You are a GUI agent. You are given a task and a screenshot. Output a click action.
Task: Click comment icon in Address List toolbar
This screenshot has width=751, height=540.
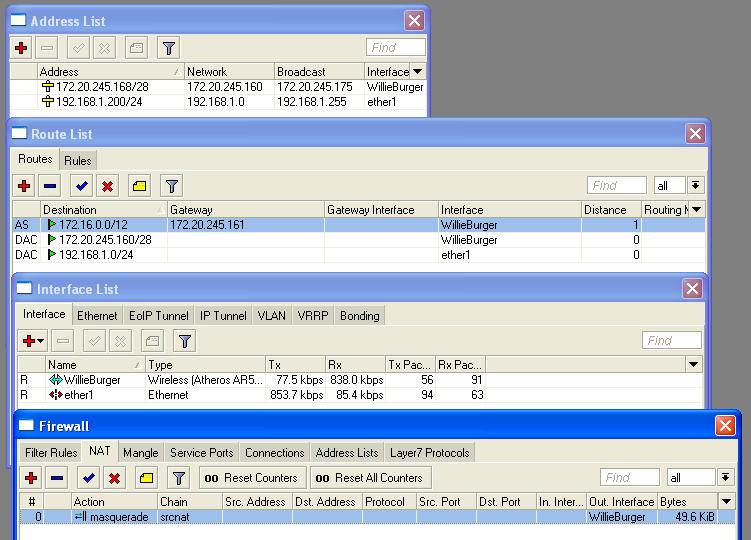coord(137,48)
